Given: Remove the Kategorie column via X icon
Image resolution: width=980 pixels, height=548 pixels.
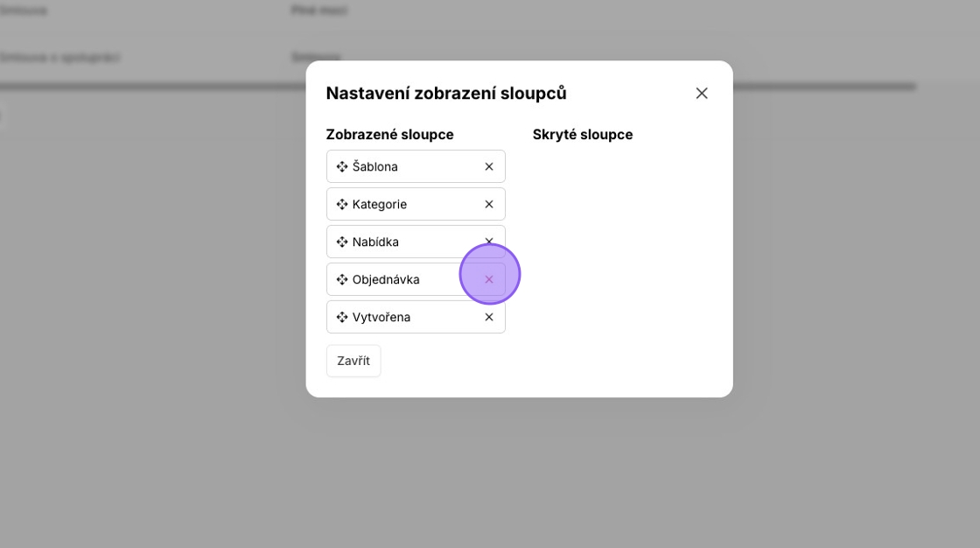Looking at the screenshot, I should click(x=489, y=204).
